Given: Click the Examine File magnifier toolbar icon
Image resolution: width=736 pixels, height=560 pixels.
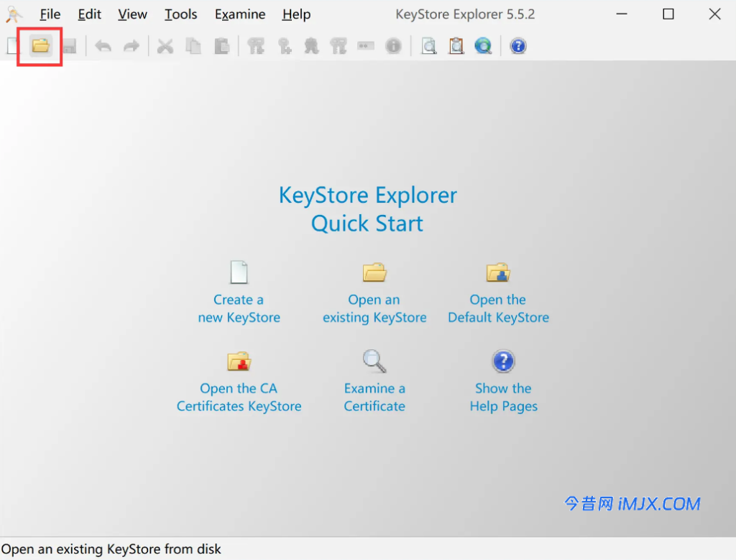Looking at the screenshot, I should coord(428,46).
